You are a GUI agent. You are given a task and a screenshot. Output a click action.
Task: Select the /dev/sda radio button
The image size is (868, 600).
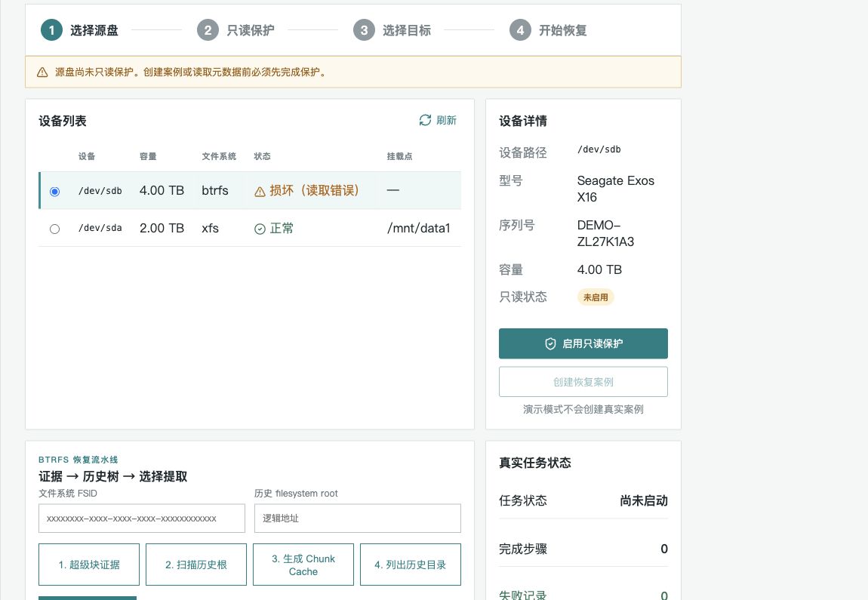pyautogui.click(x=54, y=229)
